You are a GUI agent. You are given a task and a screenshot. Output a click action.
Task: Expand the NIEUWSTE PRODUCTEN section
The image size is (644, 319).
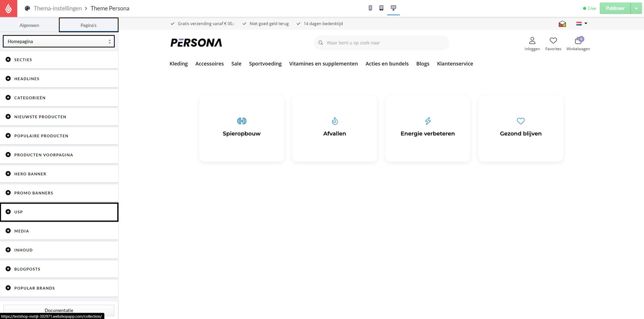pos(59,117)
